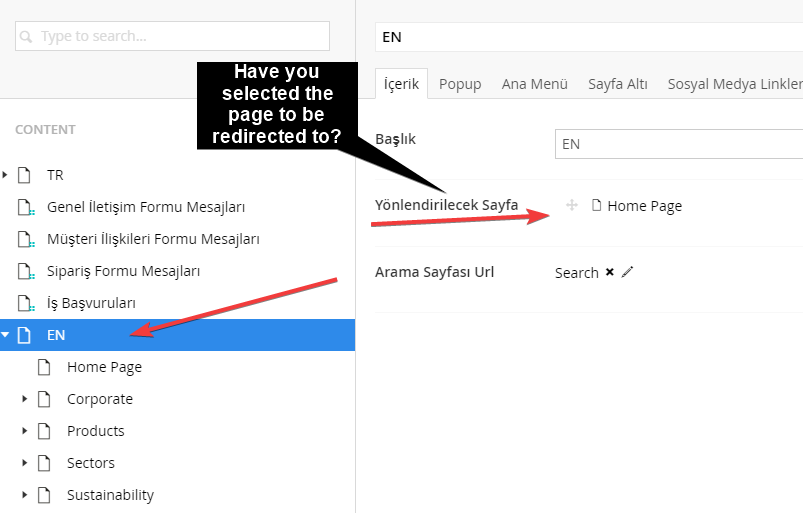Expand the Sectors node

(24, 463)
